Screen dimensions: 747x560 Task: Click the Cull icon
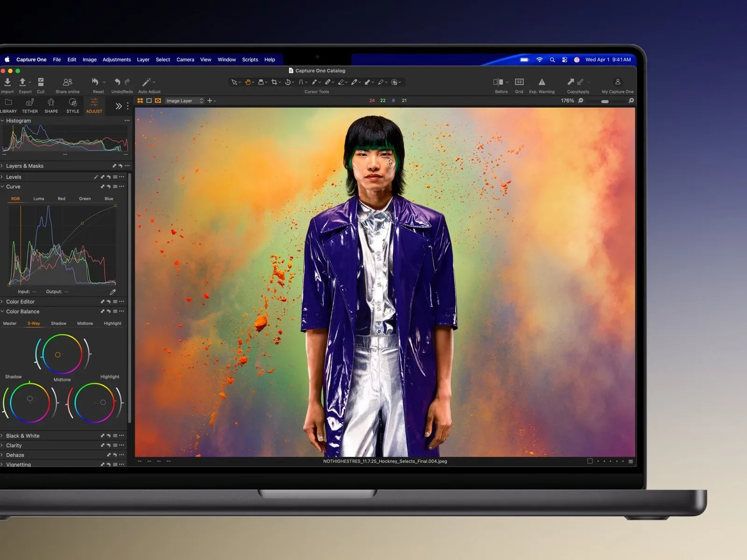[41, 82]
